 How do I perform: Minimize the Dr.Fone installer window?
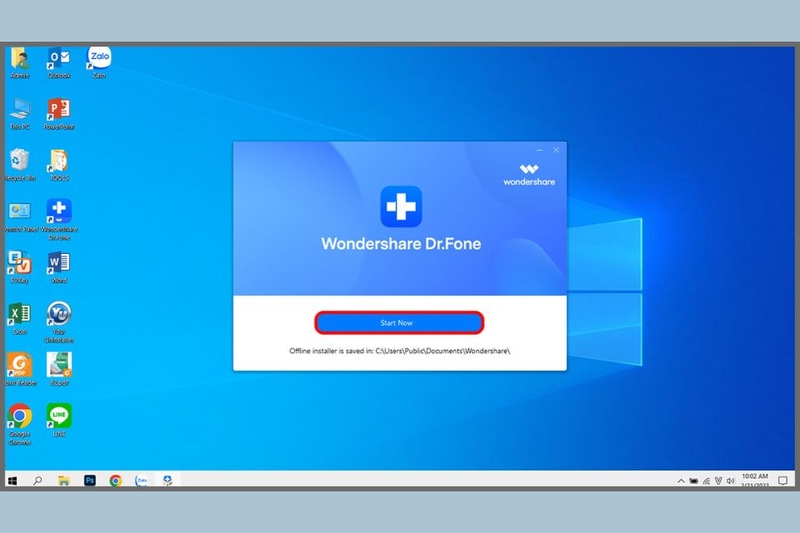539,150
